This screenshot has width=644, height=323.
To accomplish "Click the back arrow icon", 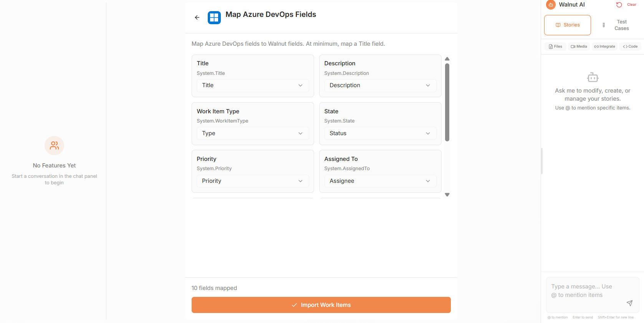I will [197, 17].
